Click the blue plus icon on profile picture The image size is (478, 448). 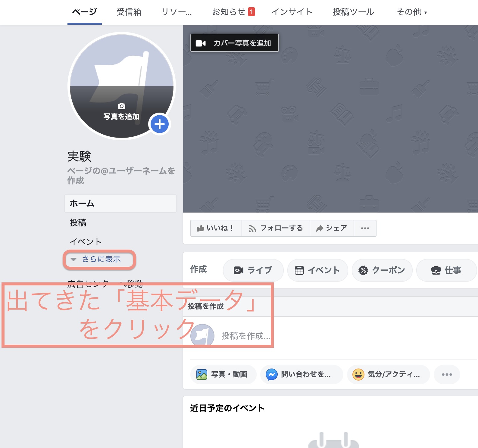coord(159,124)
